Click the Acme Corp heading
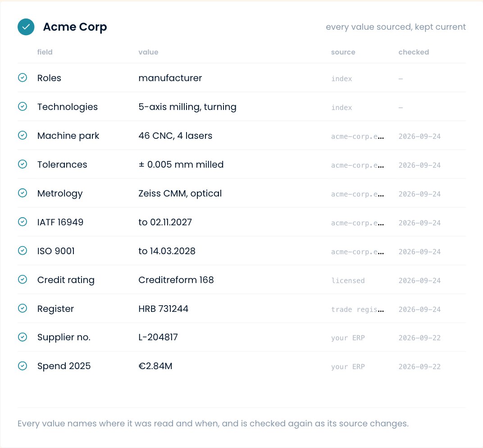Screen dimensions: 483x448 pyautogui.click(x=75, y=27)
